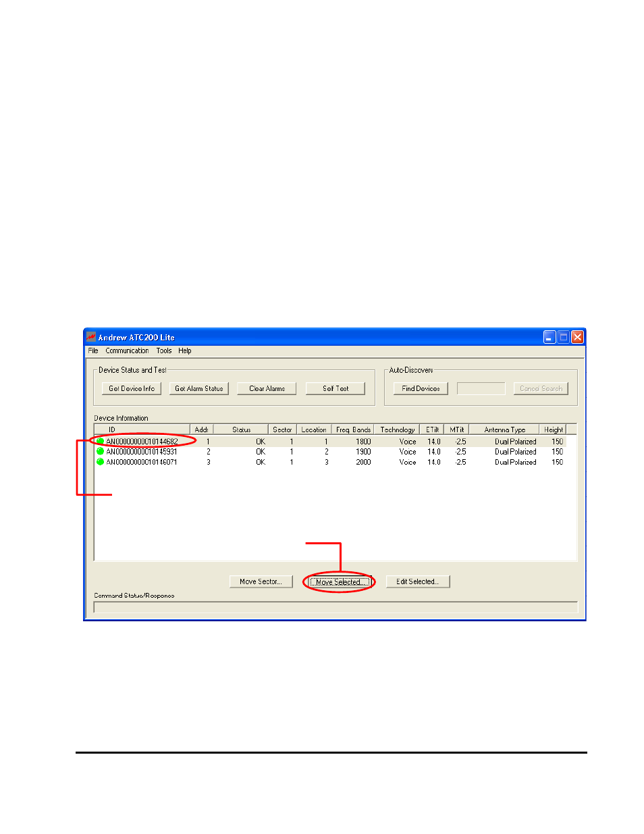Sort by the Status column header

(x=241, y=429)
